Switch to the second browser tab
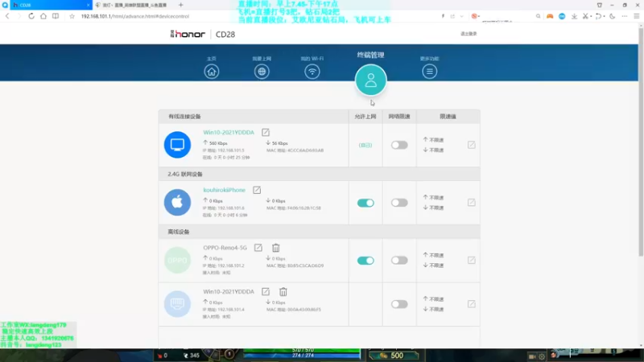Image resolution: width=644 pixels, height=362 pixels. (x=134, y=5)
